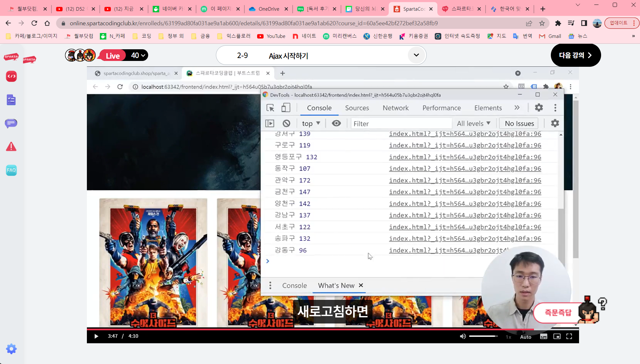
Task: Switch to the Performance tab
Action: (x=442, y=108)
